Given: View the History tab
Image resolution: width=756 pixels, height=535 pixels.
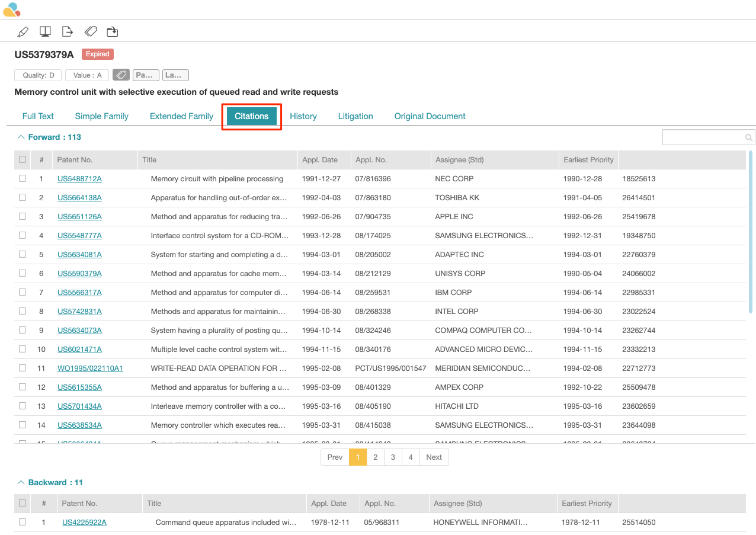Looking at the screenshot, I should (x=303, y=116).
